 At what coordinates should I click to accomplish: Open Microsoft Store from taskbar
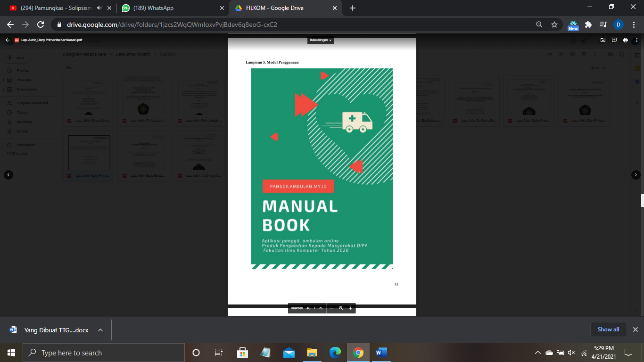pyautogui.click(x=242, y=353)
